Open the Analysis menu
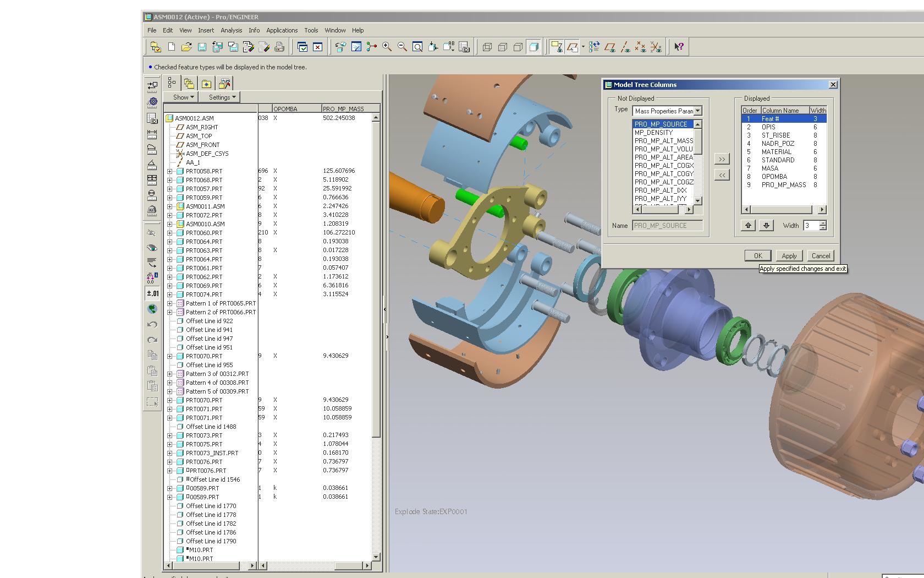This screenshot has height=578, width=924. [x=232, y=30]
